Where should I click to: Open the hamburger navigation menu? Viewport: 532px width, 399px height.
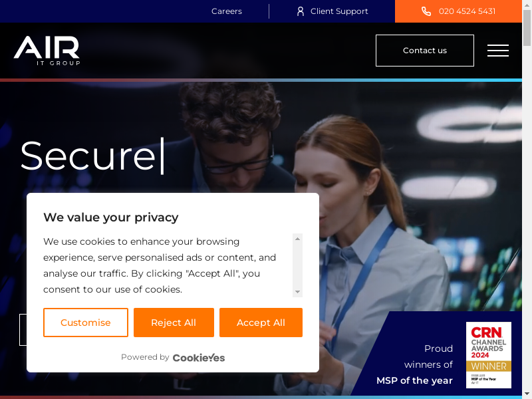497,51
